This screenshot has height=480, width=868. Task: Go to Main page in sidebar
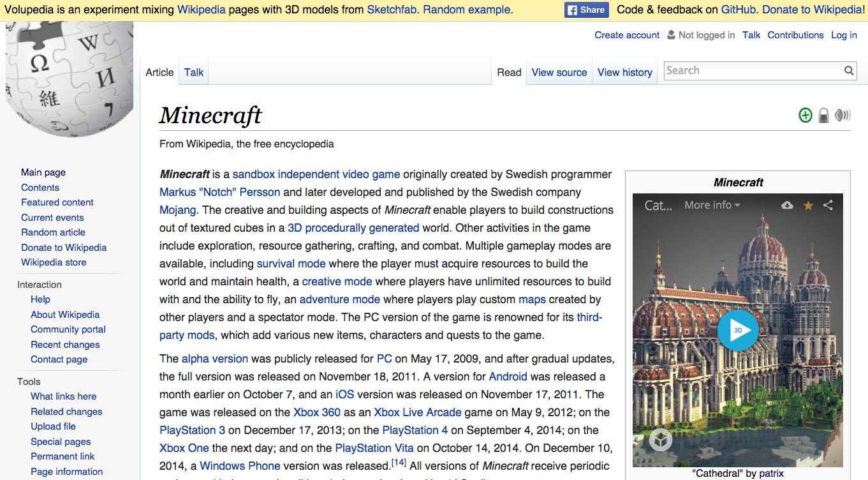(43, 172)
